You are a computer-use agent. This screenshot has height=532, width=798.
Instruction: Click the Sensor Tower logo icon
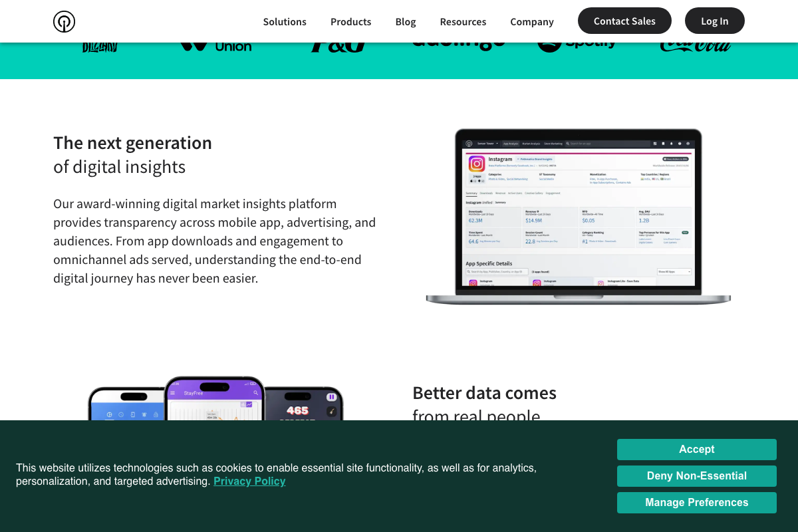coord(64,21)
